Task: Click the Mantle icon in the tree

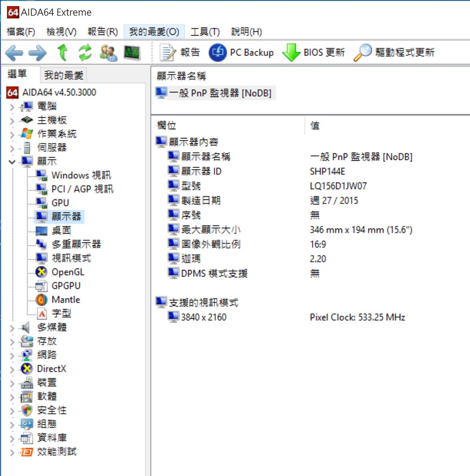Action: [x=41, y=300]
